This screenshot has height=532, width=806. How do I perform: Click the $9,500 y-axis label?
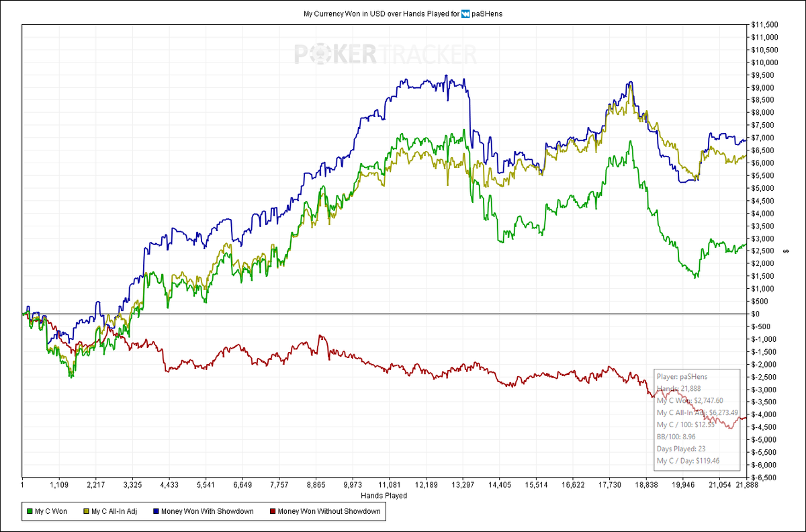[x=763, y=75]
